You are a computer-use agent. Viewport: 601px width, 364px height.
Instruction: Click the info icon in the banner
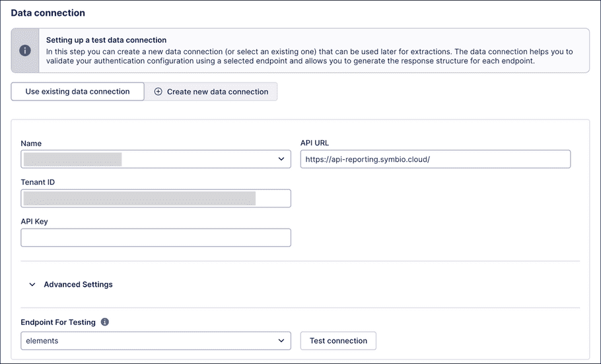click(x=25, y=50)
